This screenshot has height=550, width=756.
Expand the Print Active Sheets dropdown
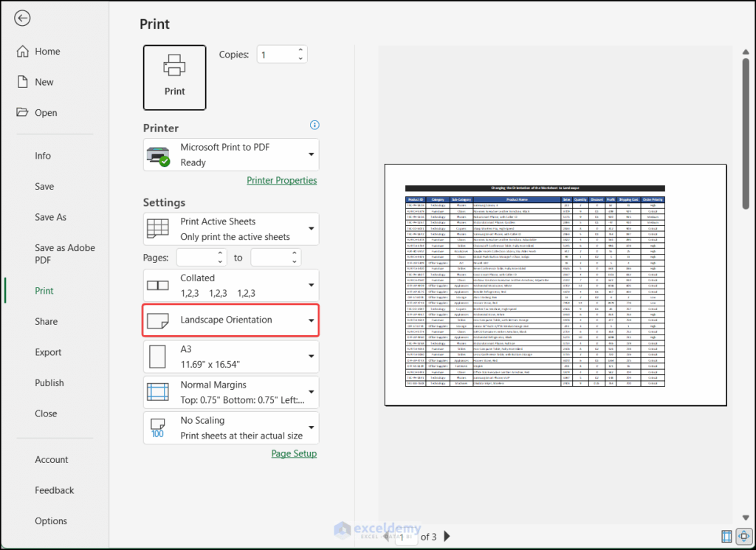pyautogui.click(x=312, y=228)
